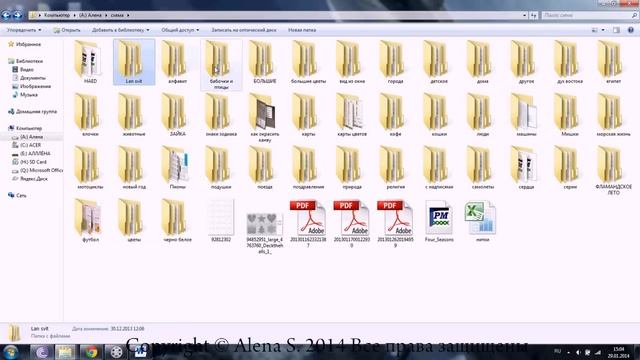Expand the view options dropdown arrow
The width and height of the screenshot is (640, 360).
(x=603, y=30)
